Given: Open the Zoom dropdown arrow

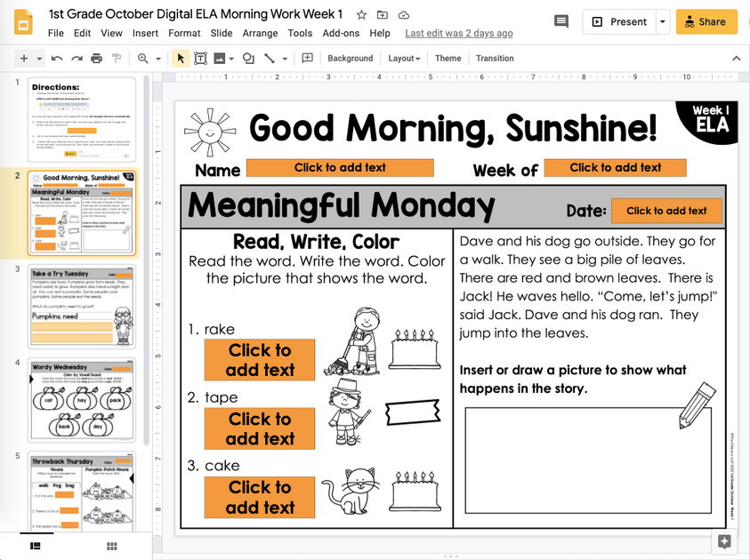Looking at the screenshot, I should (x=157, y=58).
